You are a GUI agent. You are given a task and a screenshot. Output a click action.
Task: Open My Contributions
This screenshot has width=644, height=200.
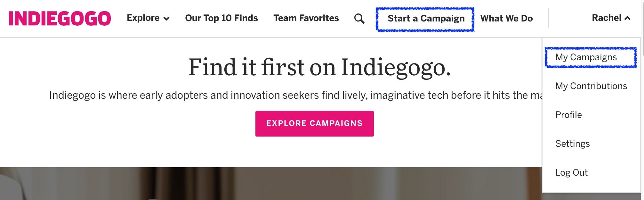[x=591, y=86]
